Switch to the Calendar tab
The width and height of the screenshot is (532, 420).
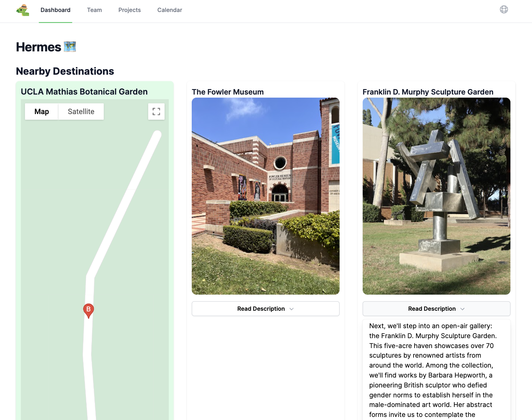coord(169,10)
